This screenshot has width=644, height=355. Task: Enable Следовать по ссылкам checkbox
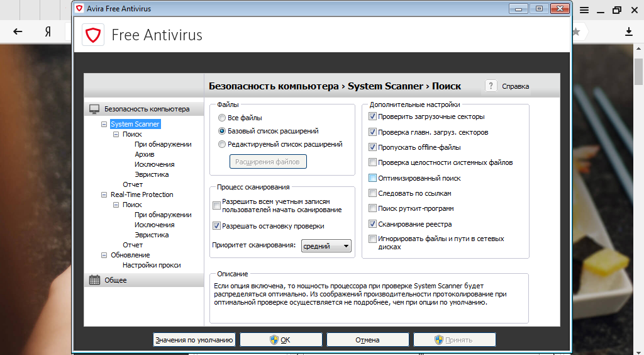372,193
